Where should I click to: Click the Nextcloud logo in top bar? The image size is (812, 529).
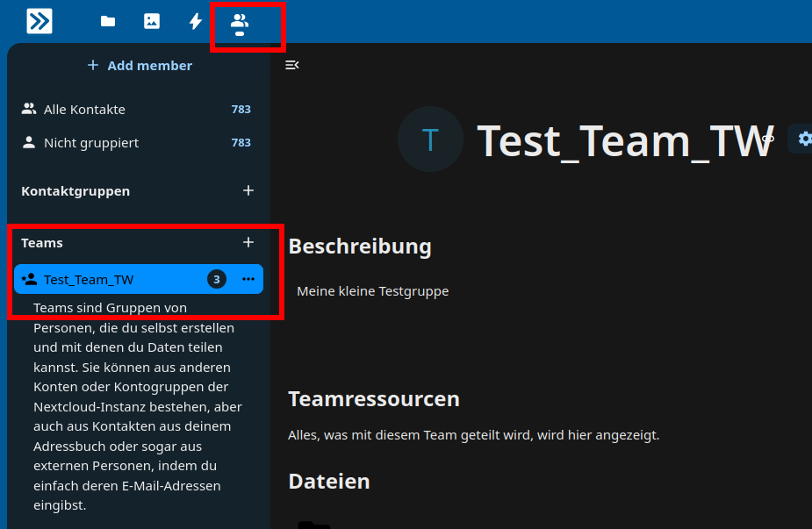click(40, 21)
